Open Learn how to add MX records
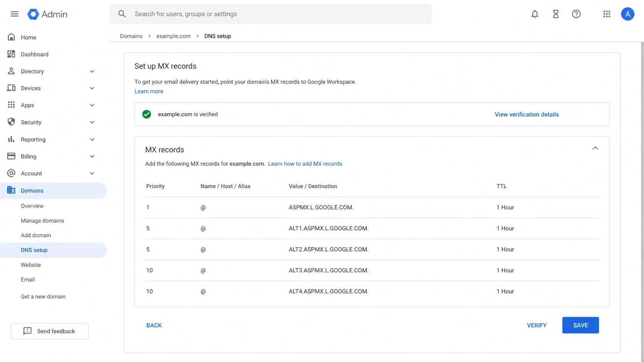This screenshot has height=362, width=644. (305, 163)
